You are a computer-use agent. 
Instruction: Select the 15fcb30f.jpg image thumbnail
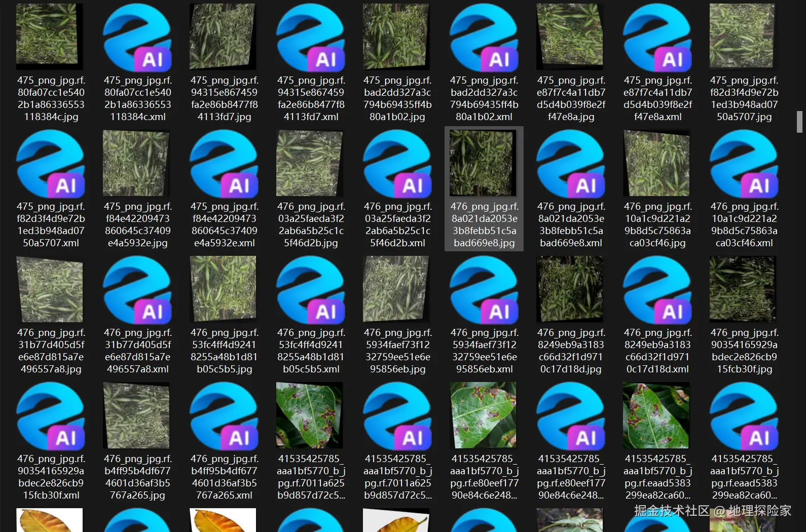743,289
